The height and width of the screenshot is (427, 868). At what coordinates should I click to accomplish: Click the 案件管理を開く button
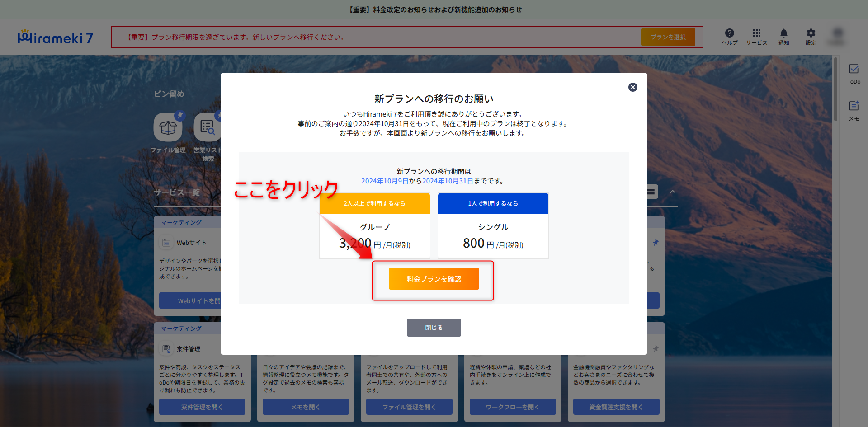202,407
